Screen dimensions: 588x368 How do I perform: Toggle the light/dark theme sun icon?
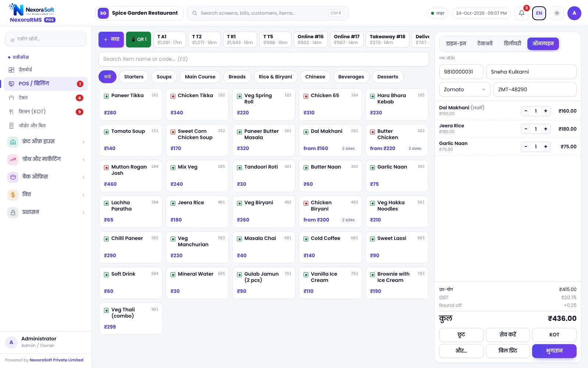557,13
